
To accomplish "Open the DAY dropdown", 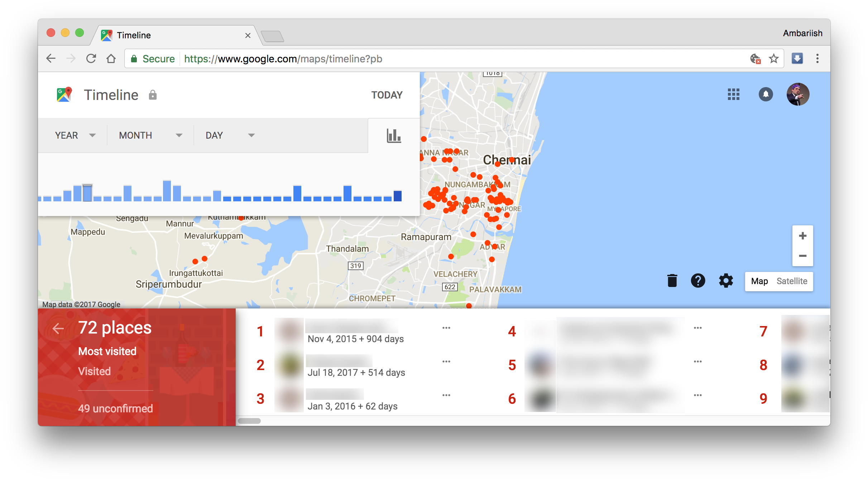I will point(229,135).
